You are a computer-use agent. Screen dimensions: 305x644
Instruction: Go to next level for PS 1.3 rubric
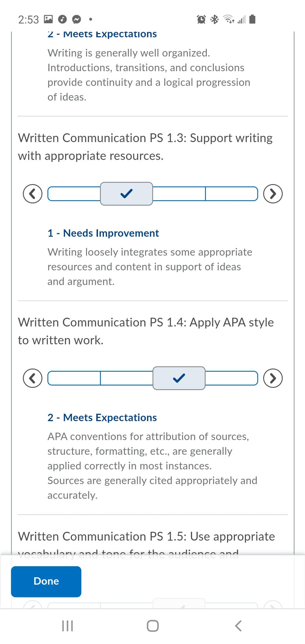coord(273,194)
